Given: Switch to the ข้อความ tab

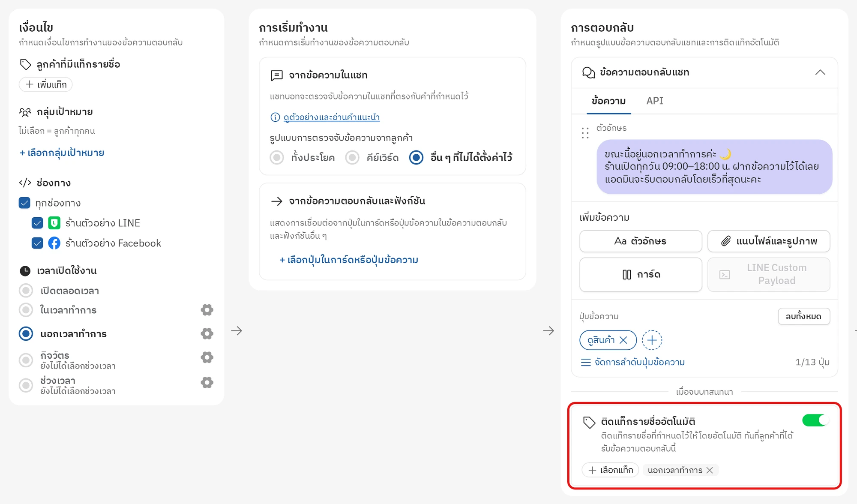Looking at the screenshot, I should pos(608,101).
